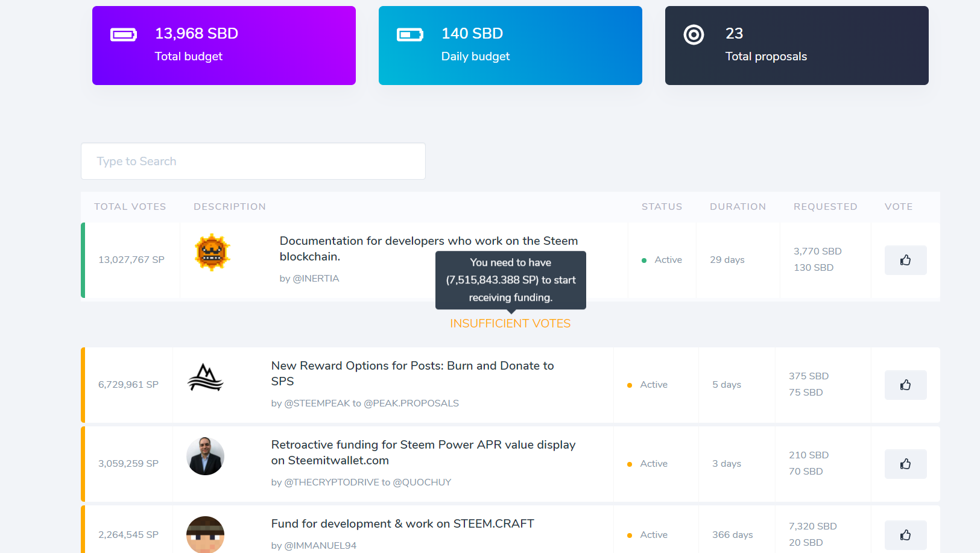Click the 70 SBD daily amount

[x=806, y=472]
